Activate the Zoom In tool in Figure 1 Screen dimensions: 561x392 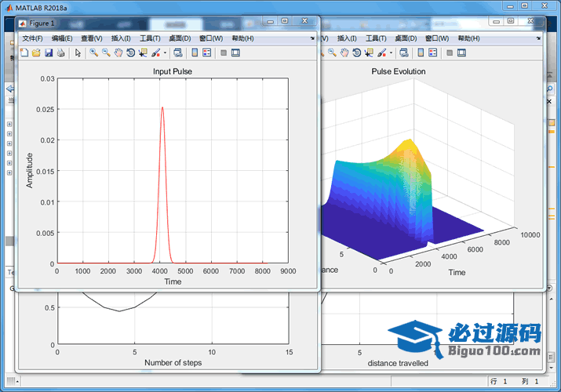[93, 53]
